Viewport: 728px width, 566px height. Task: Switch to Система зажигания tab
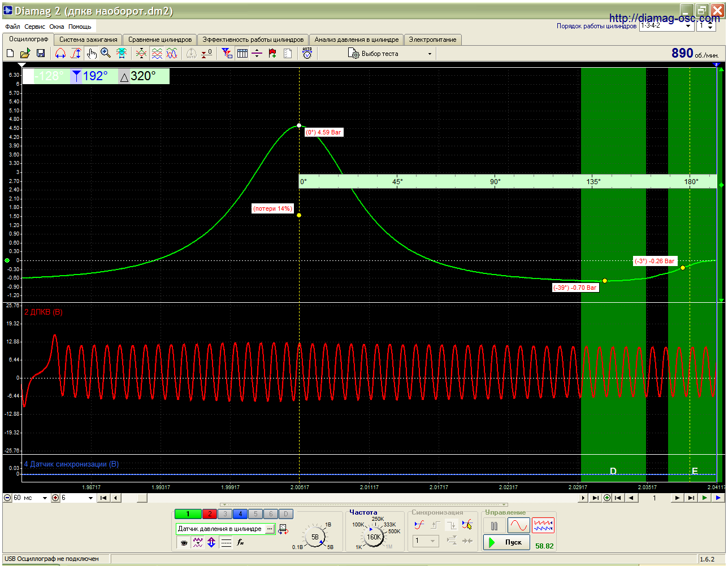(x=88, y=40)
